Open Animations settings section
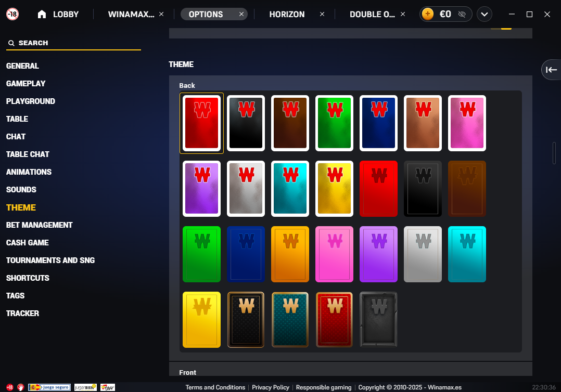Viewport: 561px width, 392px height. [x=29, y=172]
